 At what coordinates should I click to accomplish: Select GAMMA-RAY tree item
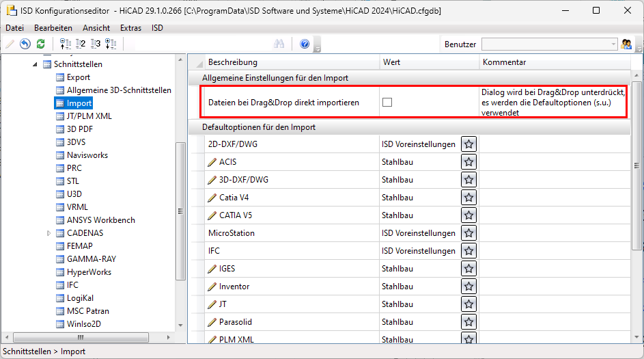click(x=92, y=259)
